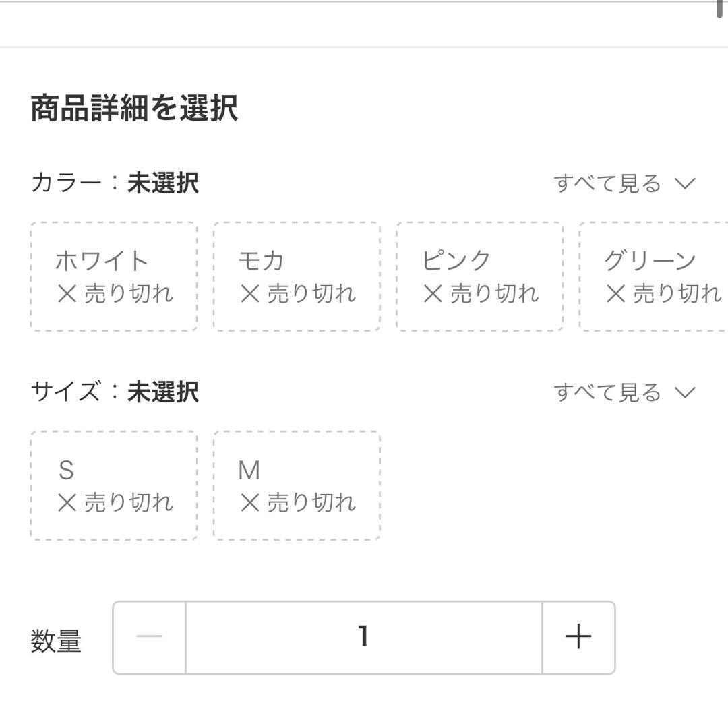Click the quantity value field
728x728 pixels.
pyautogui.click(x=364, y=637)
